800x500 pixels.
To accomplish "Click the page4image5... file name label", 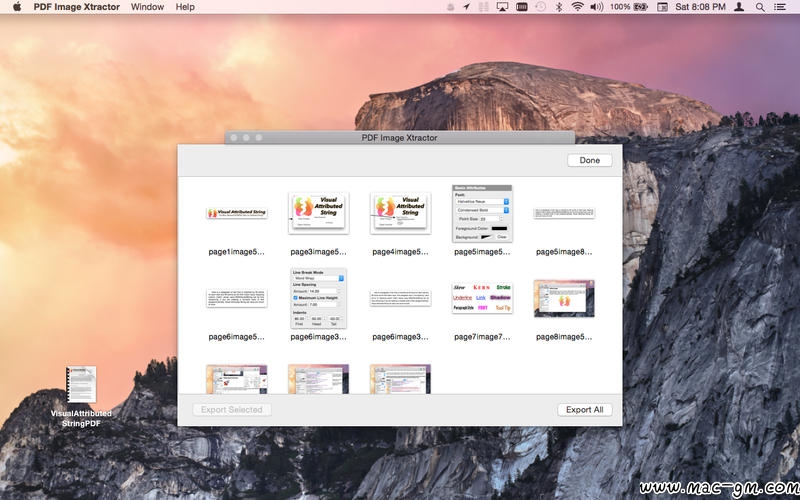I will coord(400,252).
